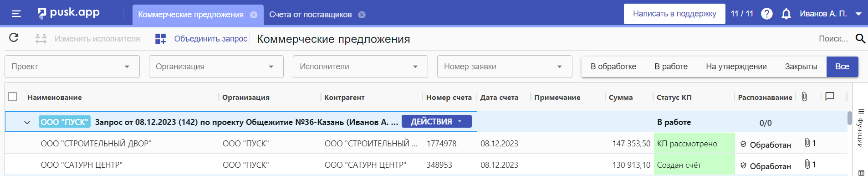Open the Проект filter dropdown

(x=72, y=67)
